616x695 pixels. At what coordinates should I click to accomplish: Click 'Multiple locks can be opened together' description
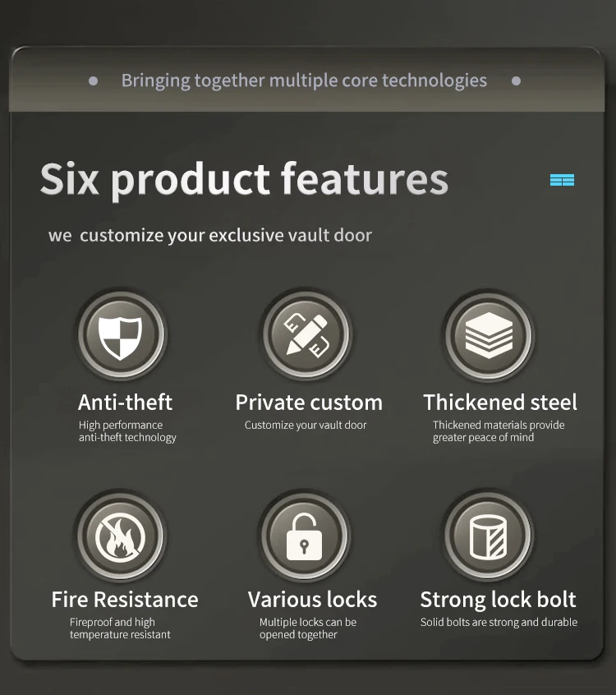(x=308, y=628)
